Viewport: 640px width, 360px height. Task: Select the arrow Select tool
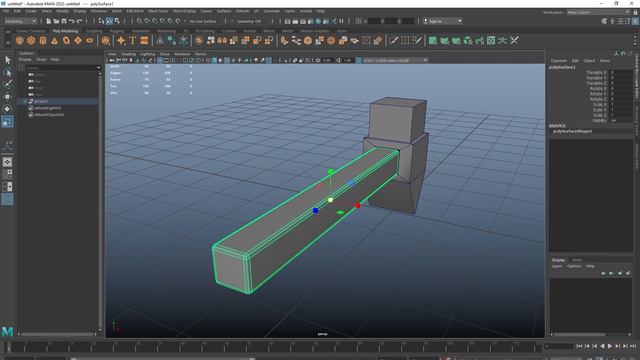(x=7, y=60)
